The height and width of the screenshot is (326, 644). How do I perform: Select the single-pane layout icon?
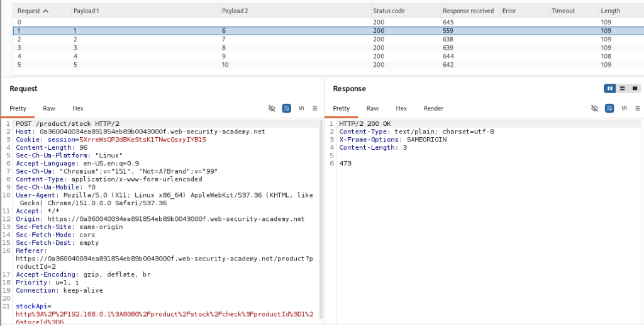click(635, 88)
